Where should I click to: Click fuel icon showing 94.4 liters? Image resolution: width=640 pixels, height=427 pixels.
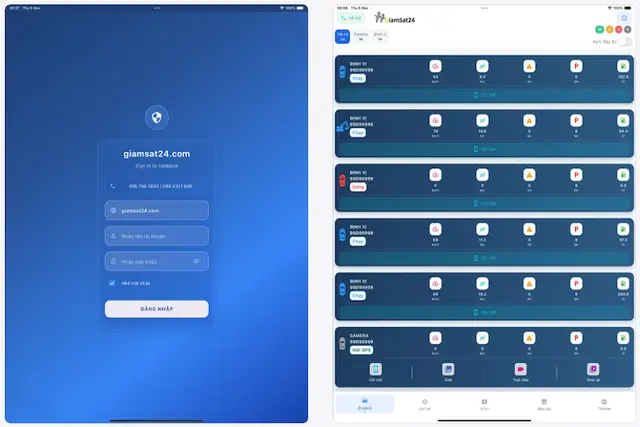pos(623,120)
